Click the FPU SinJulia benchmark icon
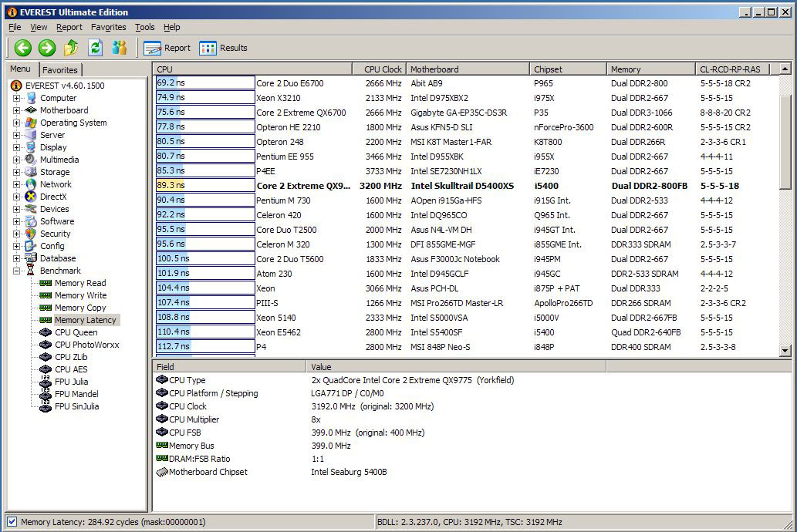This screenshot has height=532, width=797. (x=46, y=406)
